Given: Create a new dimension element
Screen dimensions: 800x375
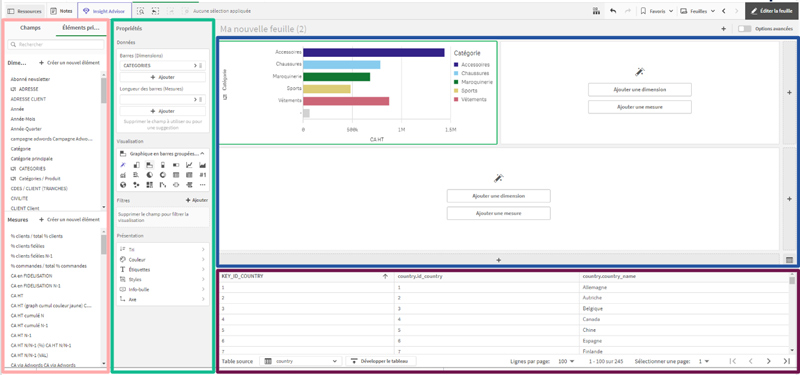Looking at the screenshot, I should [69, 63].
